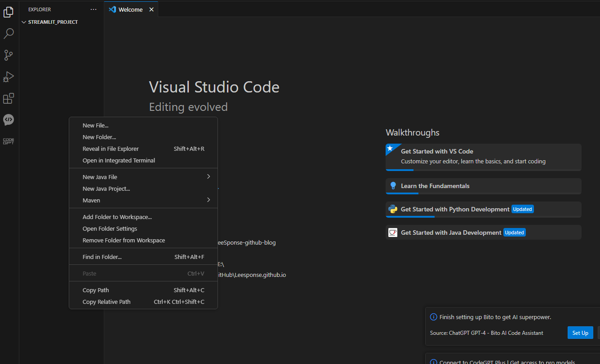The width and height of the screenshot is (600, 364).
Task: Click the Editing evolved subtitle
Action: (x=188, y=107)
